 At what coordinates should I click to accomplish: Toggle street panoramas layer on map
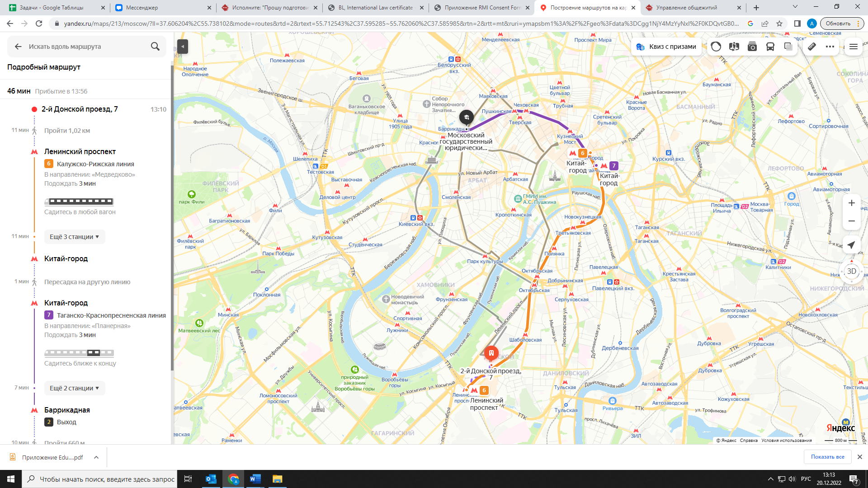pos(734,47)
